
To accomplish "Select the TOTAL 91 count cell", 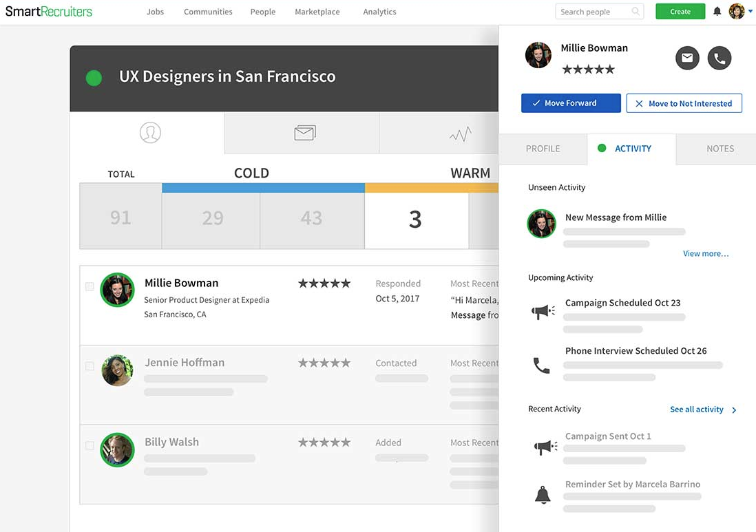I will [120, 217].
